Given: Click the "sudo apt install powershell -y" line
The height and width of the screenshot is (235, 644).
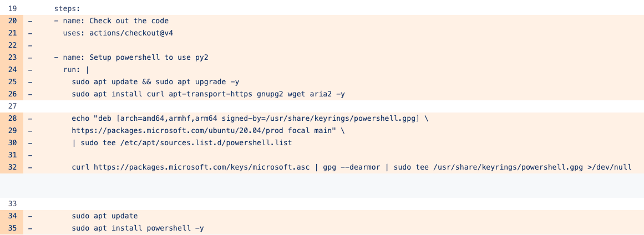Looking at the screenshot, I should point(138,228).
